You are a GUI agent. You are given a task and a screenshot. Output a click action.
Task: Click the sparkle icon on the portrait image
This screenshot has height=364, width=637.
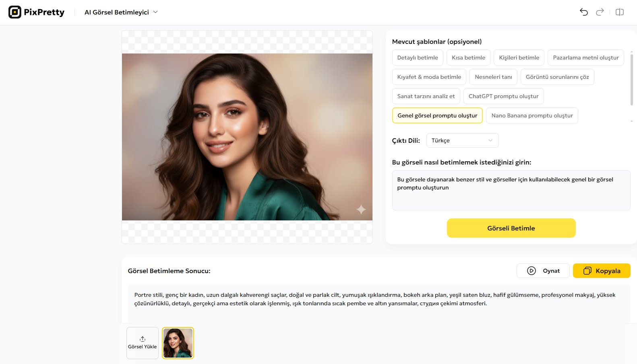pos(361,210)
